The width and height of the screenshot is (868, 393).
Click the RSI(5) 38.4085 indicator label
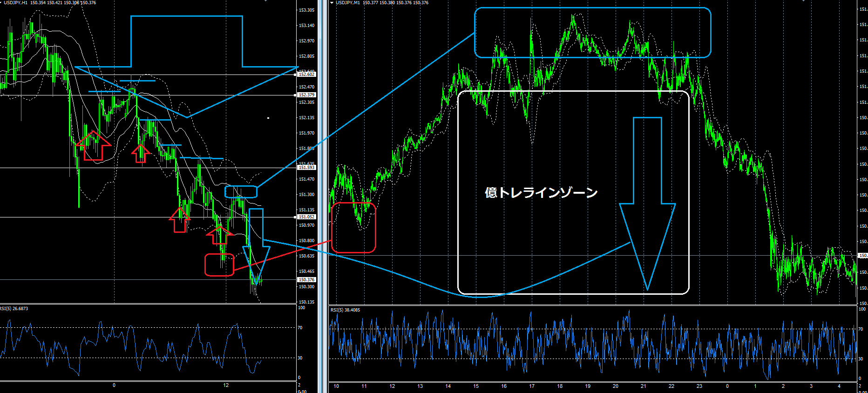coord(345,310)
